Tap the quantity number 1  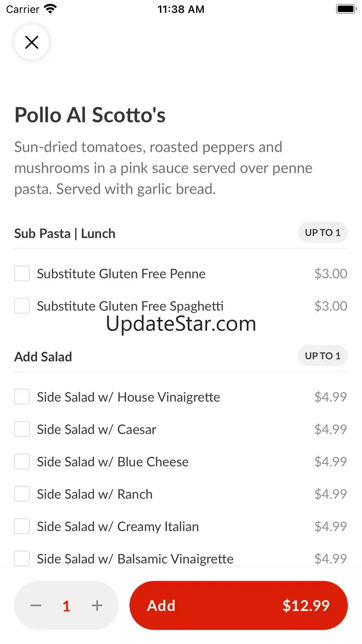(66, 606)
